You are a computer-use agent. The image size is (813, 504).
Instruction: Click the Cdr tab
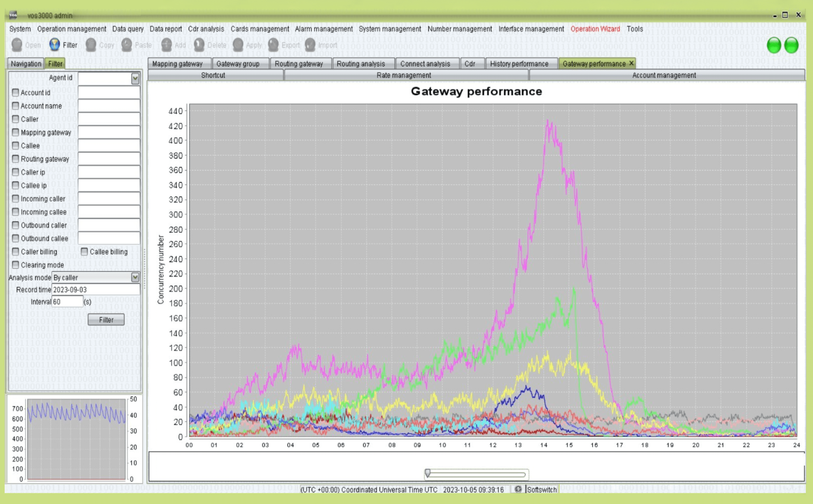coord(472,64)
